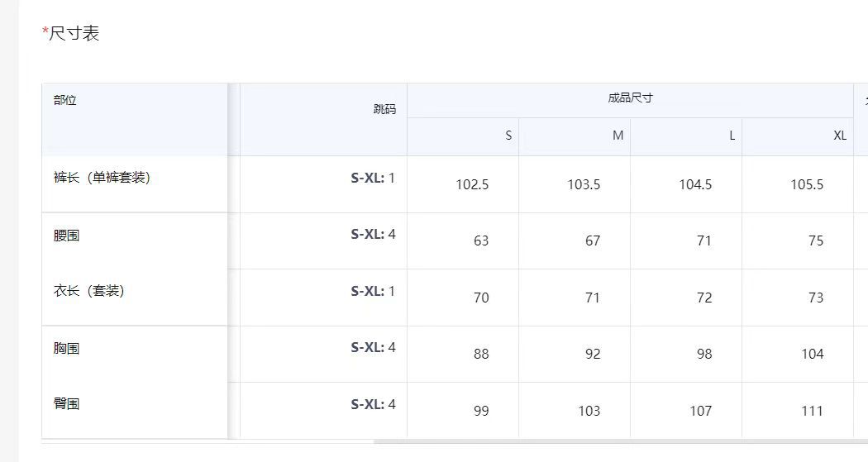This screenshot has width=868, height=462.
Task: Select the L size column header
Action: [x=732, y=136]
